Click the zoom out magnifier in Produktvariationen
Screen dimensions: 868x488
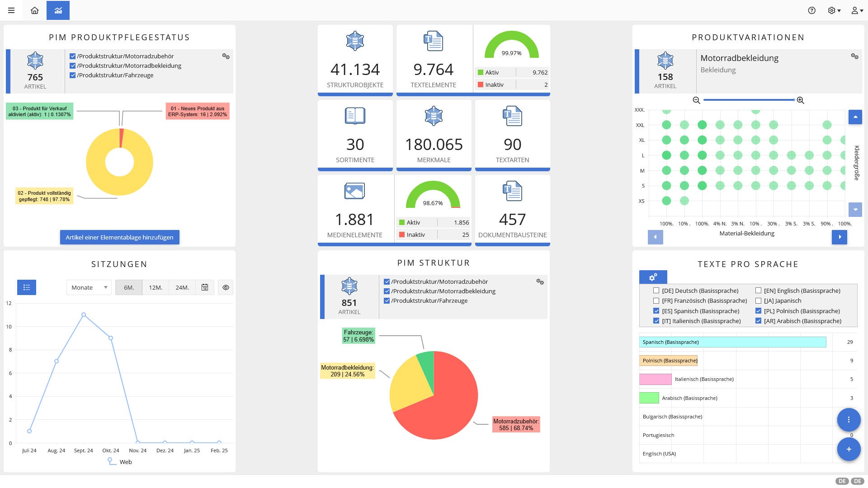pos(696,100)
